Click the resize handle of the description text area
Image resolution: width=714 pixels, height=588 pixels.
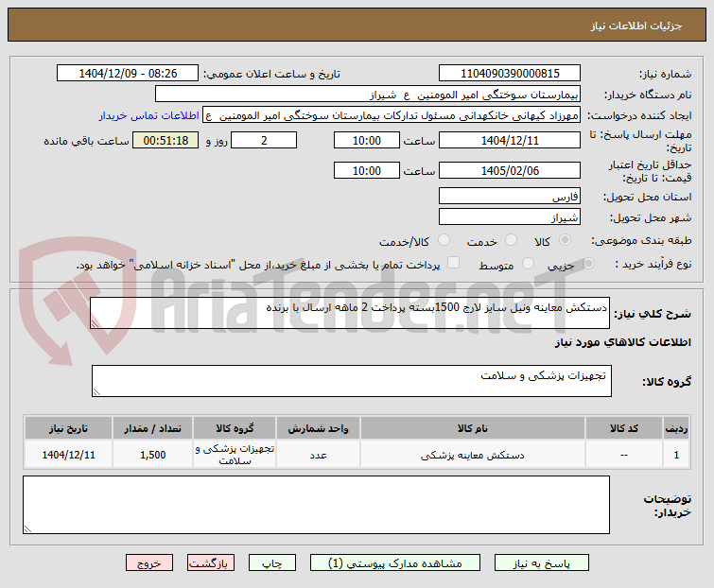pyautogui.click(x=95, y=324)
